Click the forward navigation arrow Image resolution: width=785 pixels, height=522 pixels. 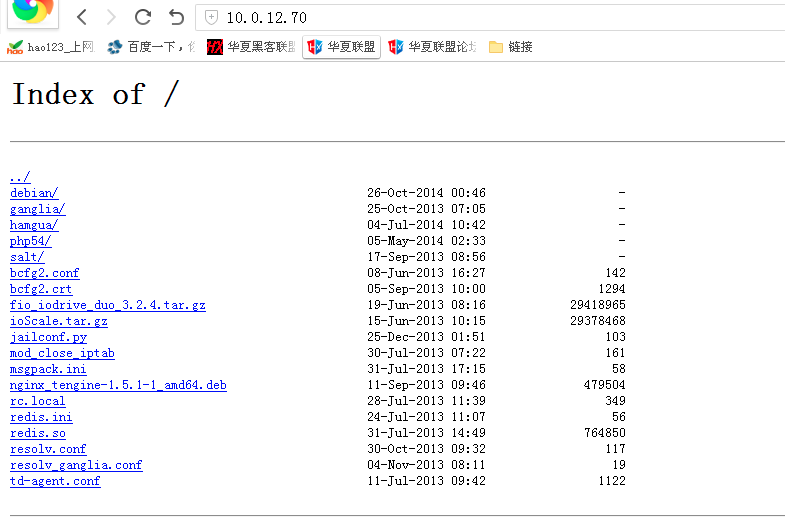pyautogui.click(x=111, y=17)
